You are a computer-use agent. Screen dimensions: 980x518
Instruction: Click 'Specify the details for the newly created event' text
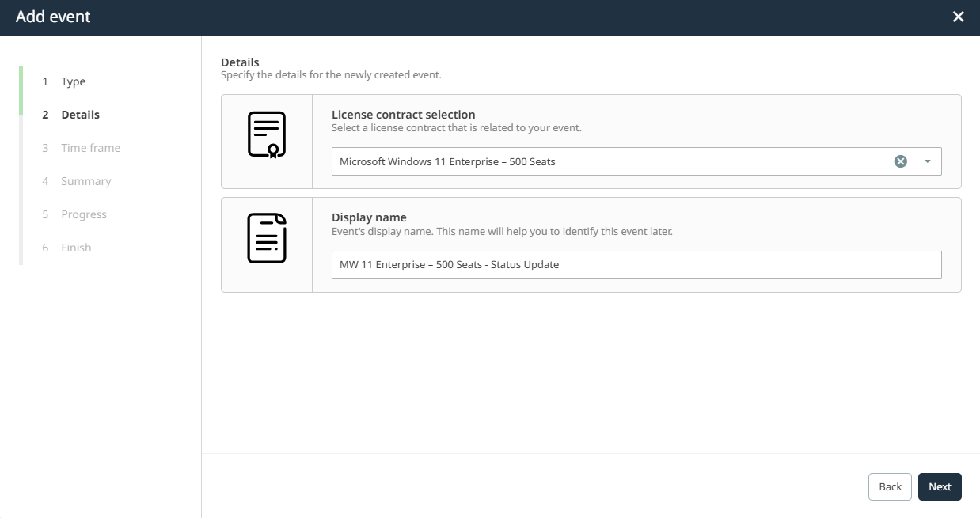pyautogui.click(x=331, y=75)
